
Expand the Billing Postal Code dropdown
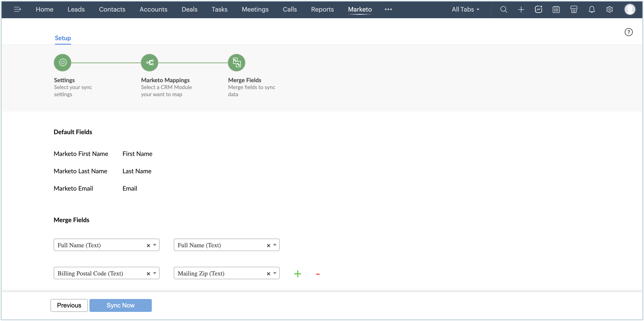coord(155,273)
